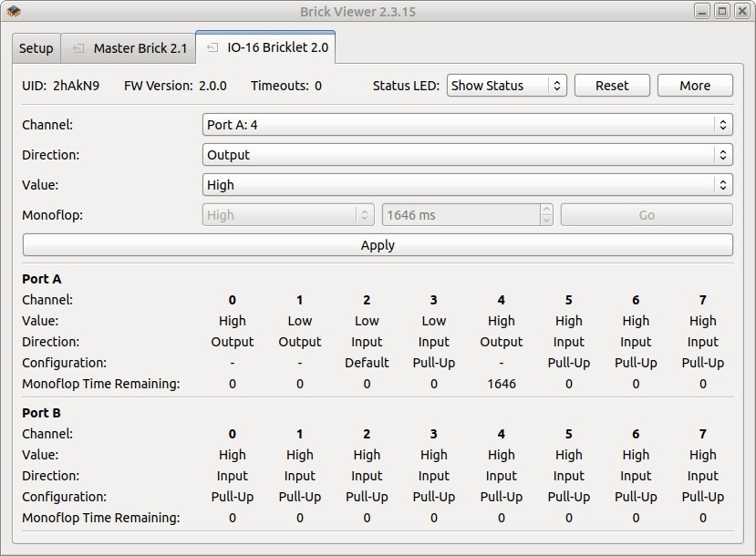The image size is (756, 556).
Task: Click the More button
Action: pyautogui.click(x=695, y=86)
